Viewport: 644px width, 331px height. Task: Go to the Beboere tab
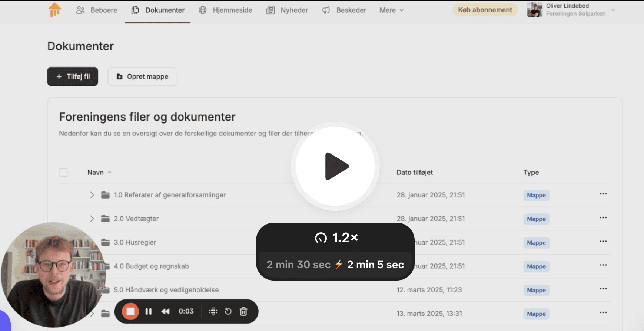[97, 10]
